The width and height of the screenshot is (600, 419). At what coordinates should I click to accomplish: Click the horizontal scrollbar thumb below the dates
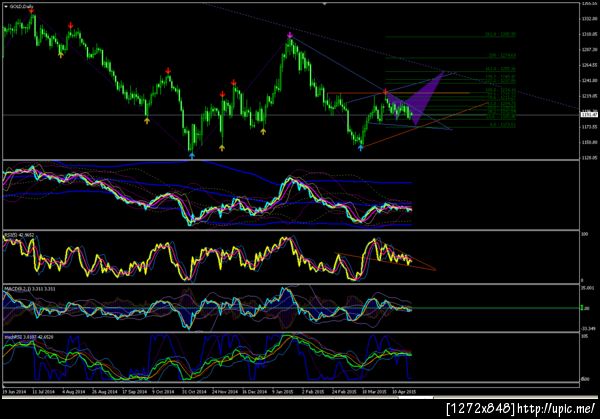tap(416, 398)
